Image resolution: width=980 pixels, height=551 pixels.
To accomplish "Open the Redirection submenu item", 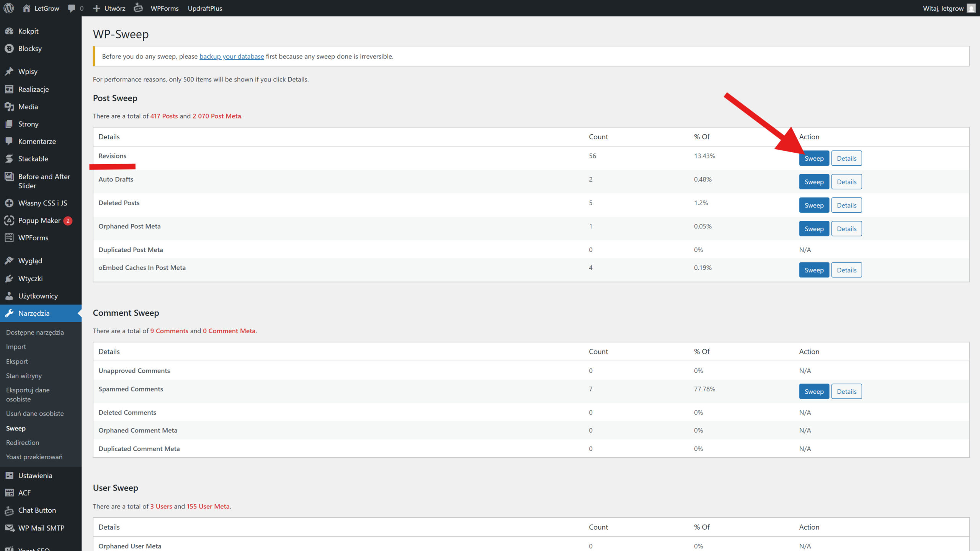I will point(23,442).
